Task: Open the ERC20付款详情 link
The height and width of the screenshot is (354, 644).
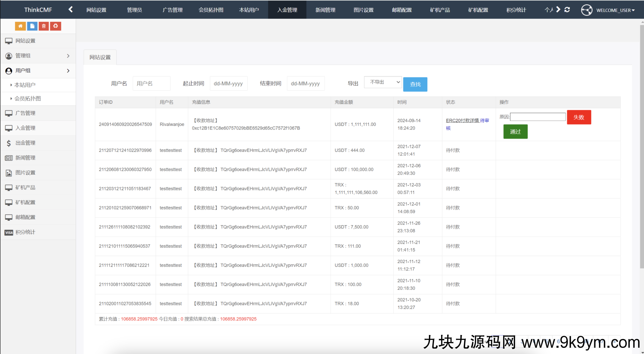Action: (462, 121)
